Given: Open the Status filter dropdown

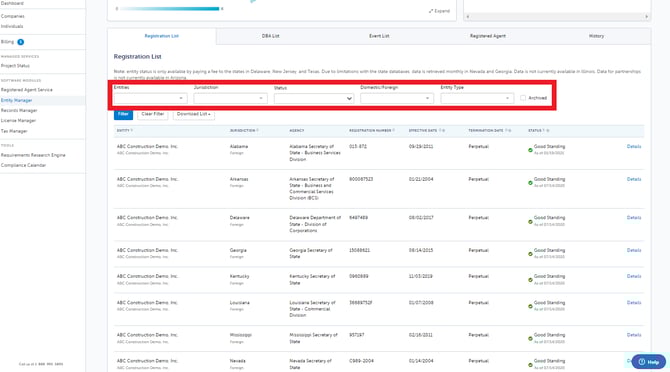Looking at the screenshot, I should click(314, 99).
